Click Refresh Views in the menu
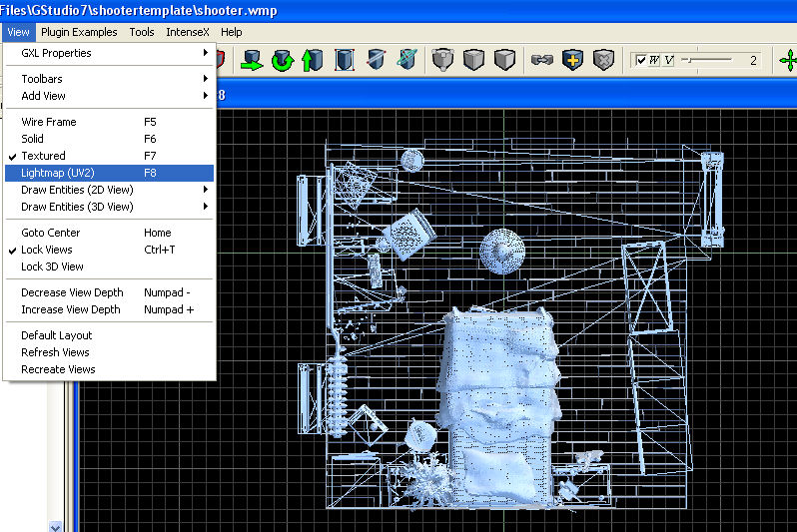 pos(56,352)
